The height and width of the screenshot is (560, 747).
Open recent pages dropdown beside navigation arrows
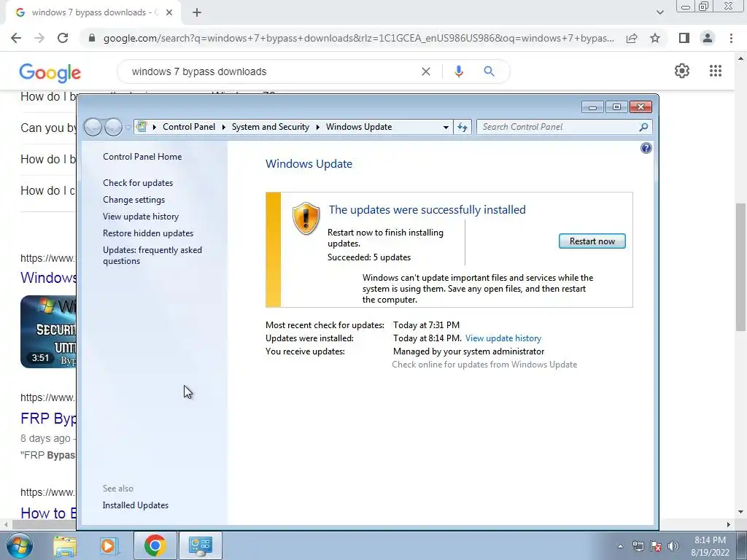pyautogui.click(x=128, y=127)
